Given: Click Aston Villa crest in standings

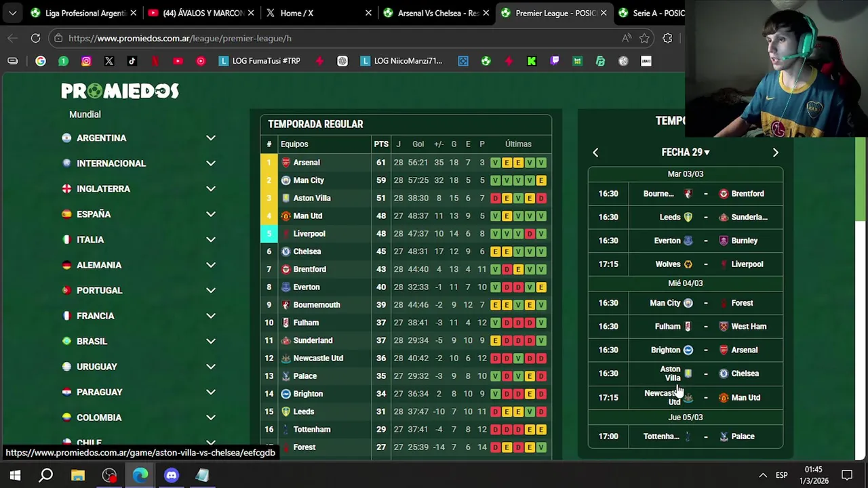Looking at the screenshot, I should point(285,198).
